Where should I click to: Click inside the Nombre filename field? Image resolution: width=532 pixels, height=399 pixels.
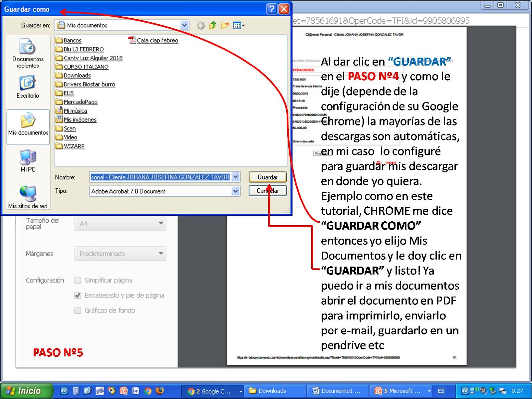point(160,177)
